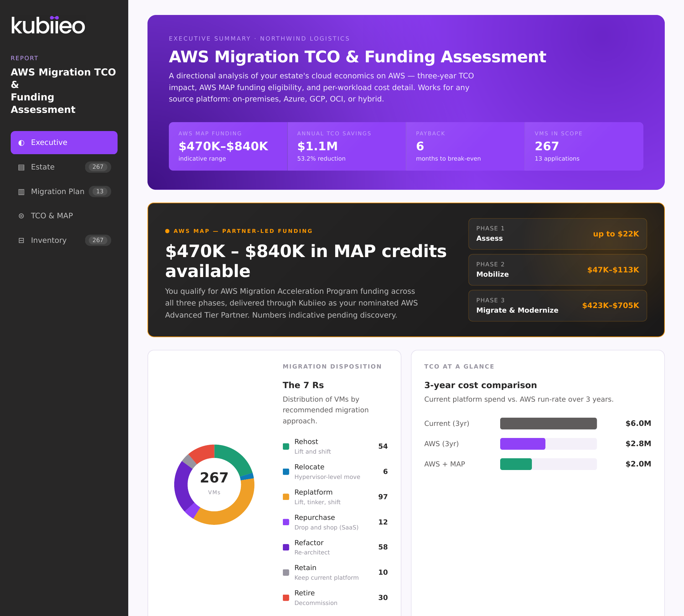The image size is (684, 616).
Task: Click the '$470K – $840K in MAP credits' heading
Action: point(306,261)
